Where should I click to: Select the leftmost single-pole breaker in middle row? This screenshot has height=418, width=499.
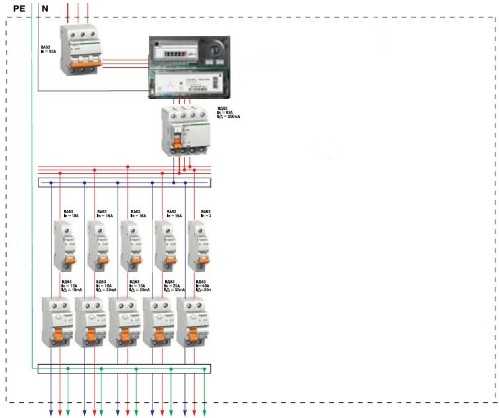click(66, 246)
